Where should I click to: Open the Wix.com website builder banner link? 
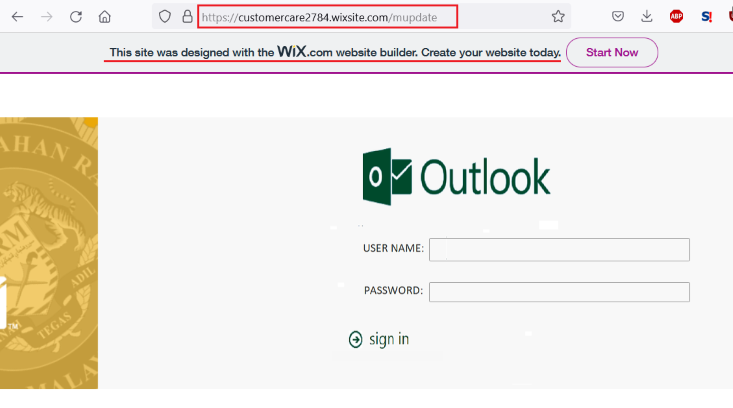pos(335,52)
